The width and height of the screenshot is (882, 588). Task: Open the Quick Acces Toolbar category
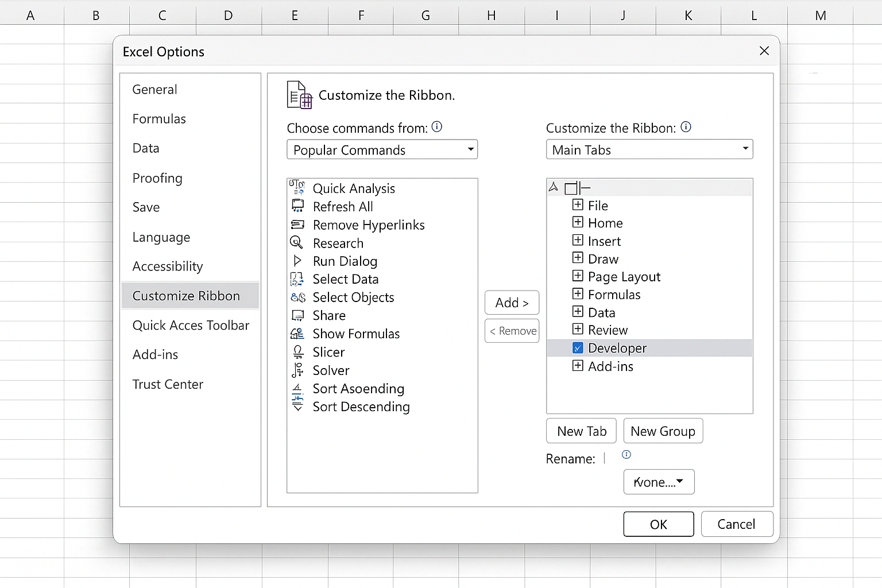tap(190, 326)
